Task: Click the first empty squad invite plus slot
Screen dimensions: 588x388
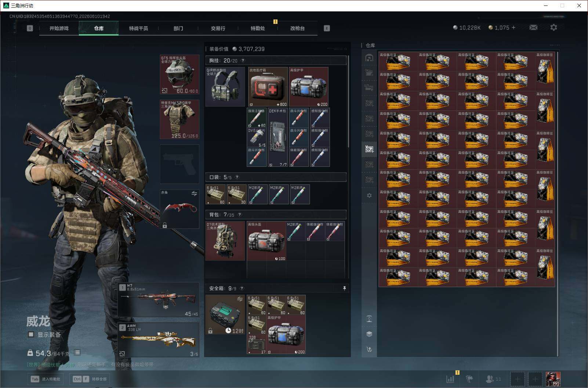Action: coord(517,379)
